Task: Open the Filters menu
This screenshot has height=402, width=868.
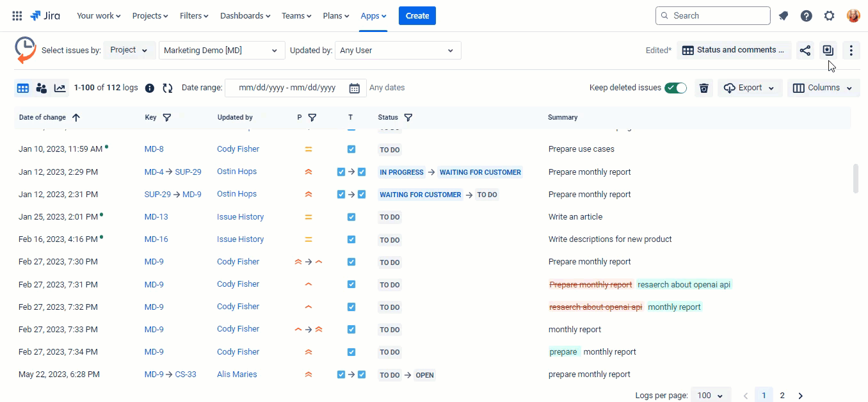Action: tap(194, 16)
